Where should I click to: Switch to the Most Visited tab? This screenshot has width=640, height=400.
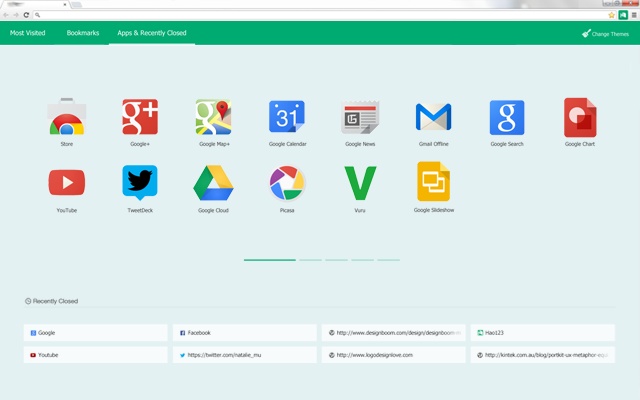click(27, 33)
